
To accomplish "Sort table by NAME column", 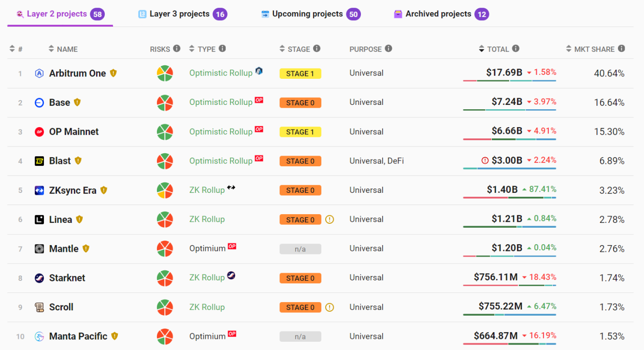I will tap(63, 49).
